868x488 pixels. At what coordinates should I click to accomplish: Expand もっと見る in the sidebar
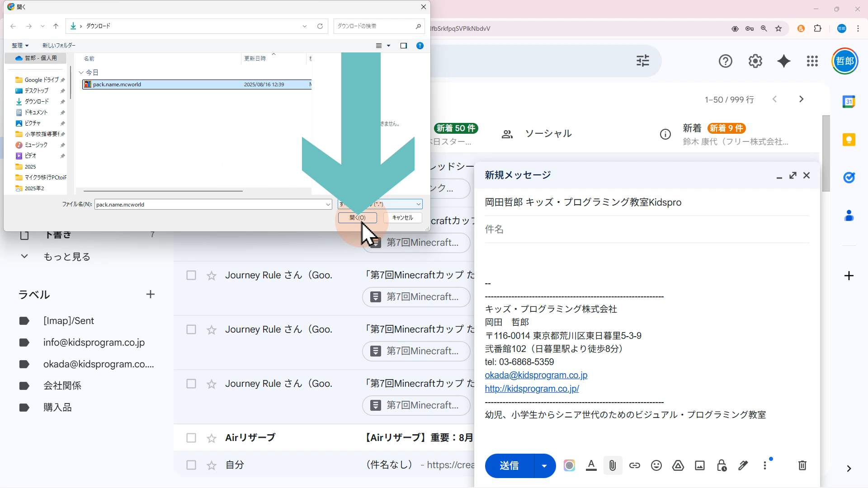pyautogui.click(x=66, y=257)
